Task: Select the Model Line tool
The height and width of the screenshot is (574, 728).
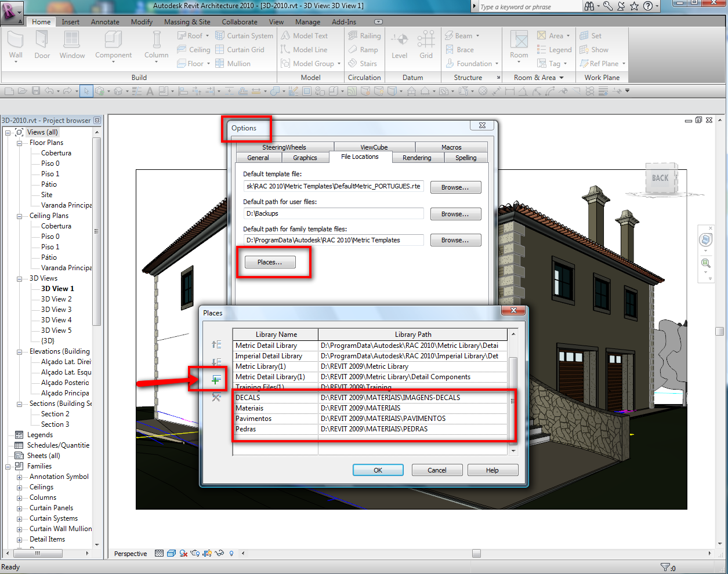Action: point(304,50)
